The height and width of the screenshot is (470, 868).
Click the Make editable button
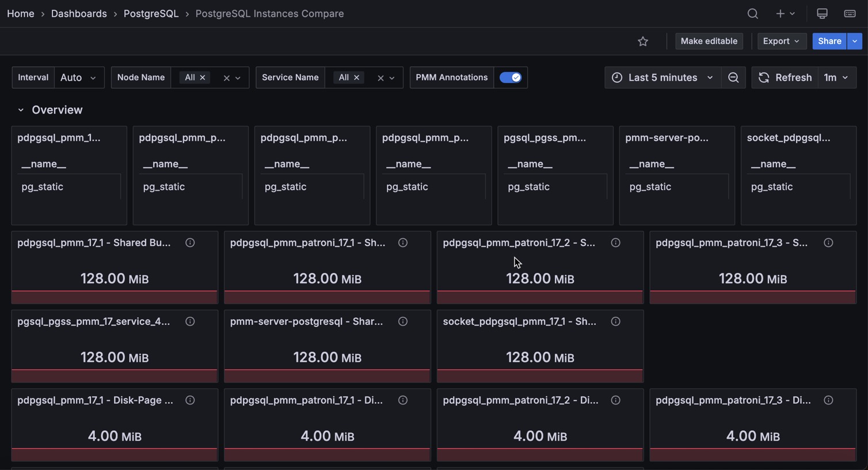click(x=709, y=41)
